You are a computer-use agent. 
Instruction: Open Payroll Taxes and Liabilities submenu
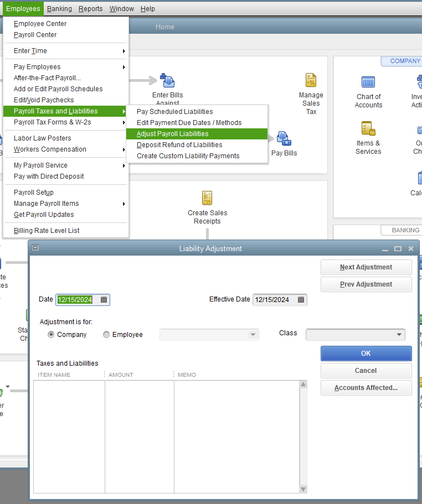(x=65, y=111)
